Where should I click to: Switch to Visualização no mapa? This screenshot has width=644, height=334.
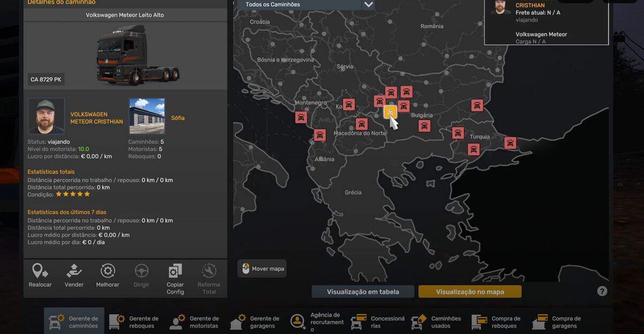tap(470, 292)
